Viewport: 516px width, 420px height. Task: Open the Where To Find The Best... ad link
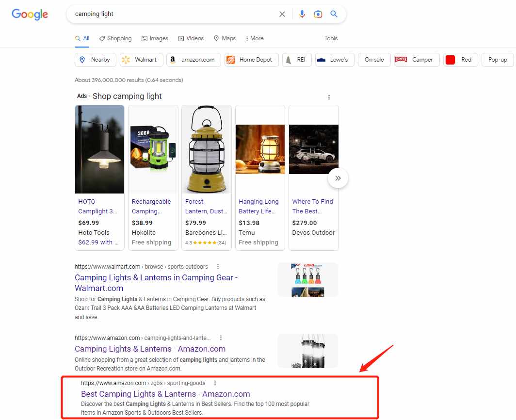(x=313, y=207)
